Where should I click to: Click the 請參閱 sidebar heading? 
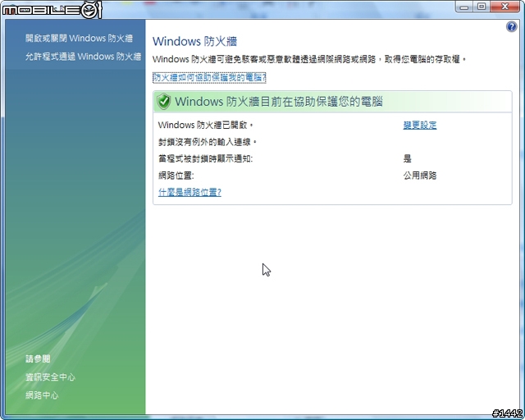pos(38,358)
